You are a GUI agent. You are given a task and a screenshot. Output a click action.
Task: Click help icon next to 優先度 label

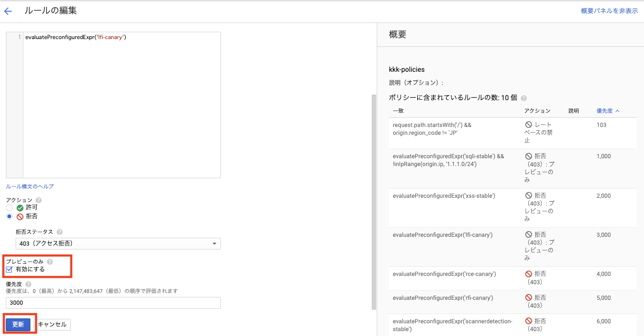tap(28, 284)
